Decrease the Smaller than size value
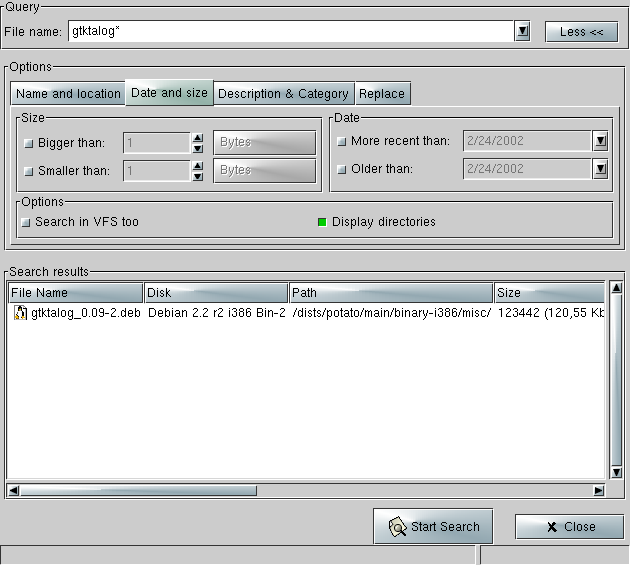630x565 pixels. click(197, 176)
